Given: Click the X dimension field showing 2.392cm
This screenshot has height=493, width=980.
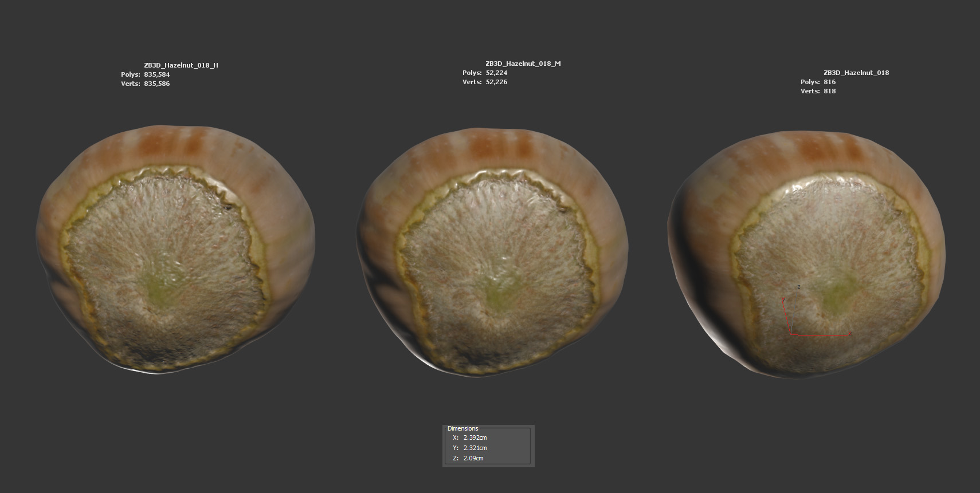Looking at the screenshot, I should [x=475, y=437].
